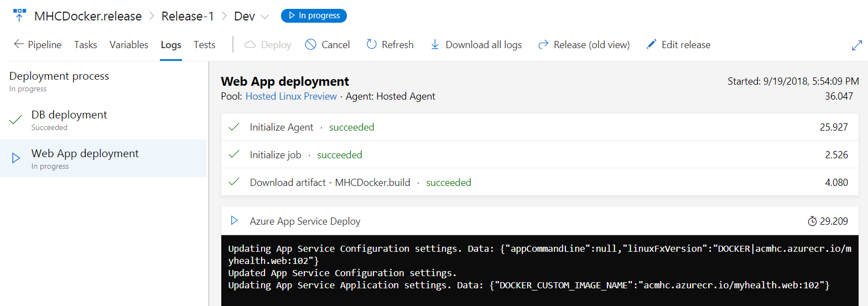Open Release (old view)
Screen dimensions: 868x306
(x=592, y=45)
